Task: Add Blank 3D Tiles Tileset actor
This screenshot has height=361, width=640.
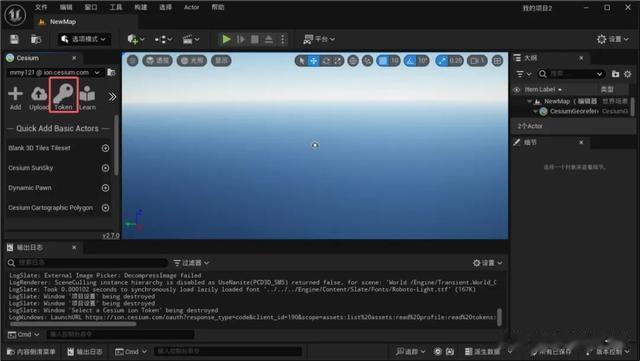Action: click(x=105, y=148)
